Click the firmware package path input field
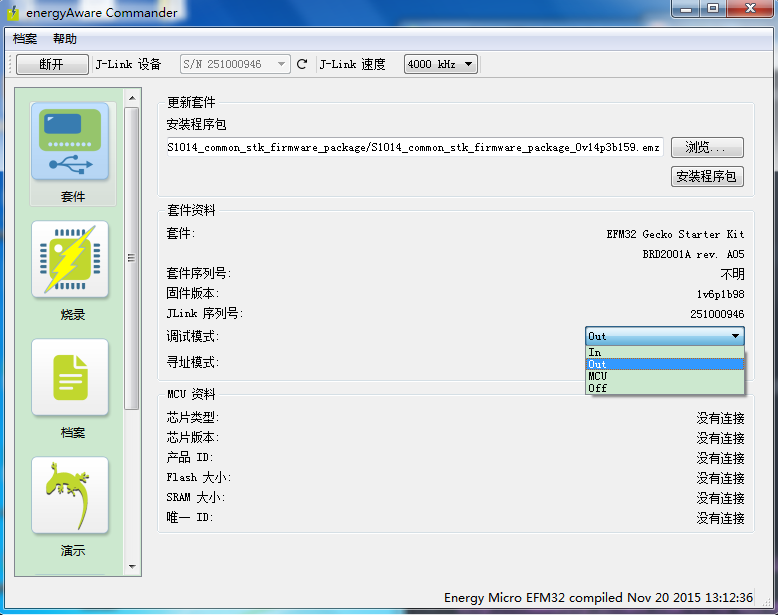The height and width of the screenshot is (615, 778). point(415,147)
